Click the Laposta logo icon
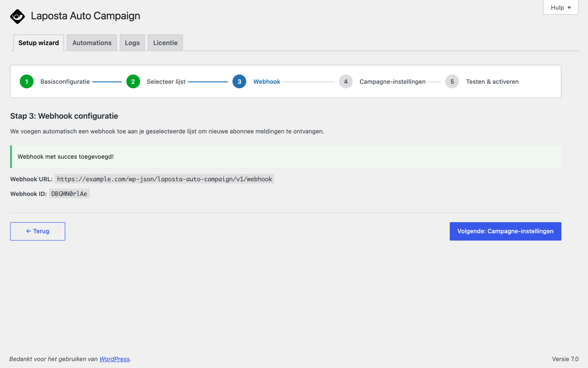This screenshot has width=588, height=368. [17, 16]
